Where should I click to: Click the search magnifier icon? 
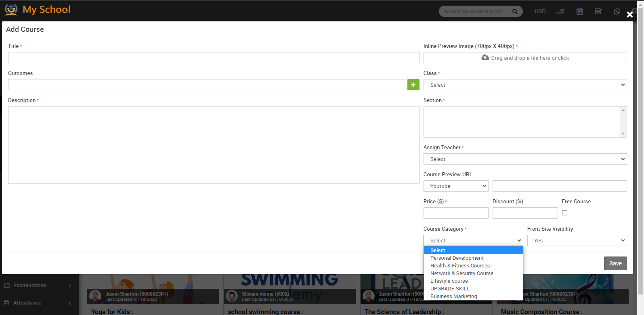[515, 11]
